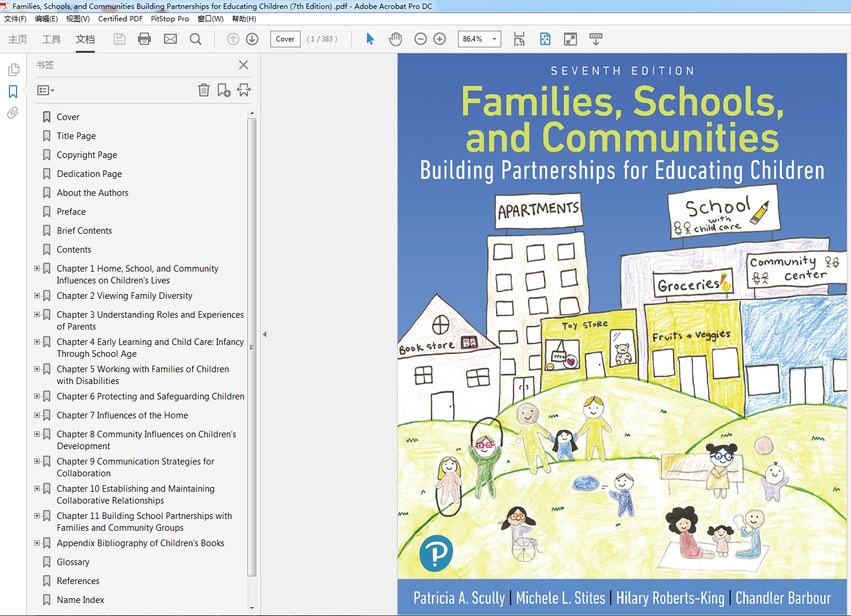Open Page Thumbnails panel icon
851x616 pixels.
[13, 70]
